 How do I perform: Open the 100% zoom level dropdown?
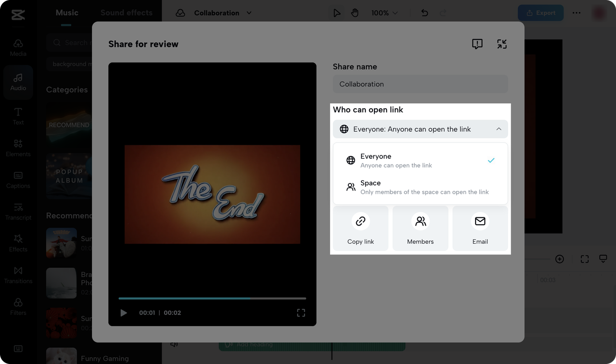(385, 13)
